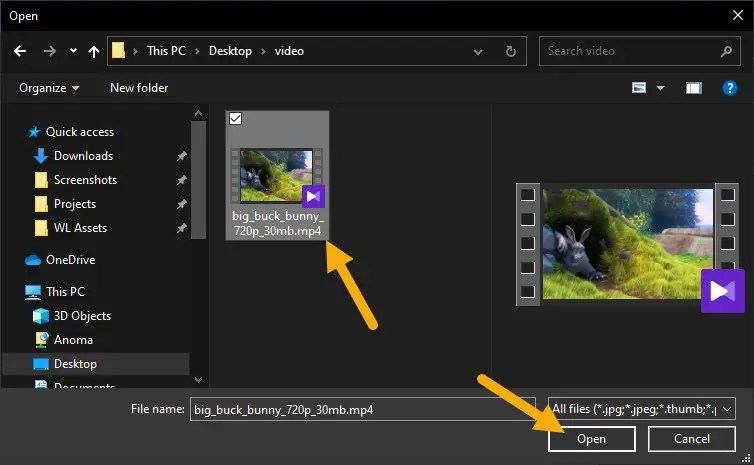Image resolution: width=754 pixels, height=465 pixels.
Task: Click the folder icon in address bar
Action: (118, 50)
